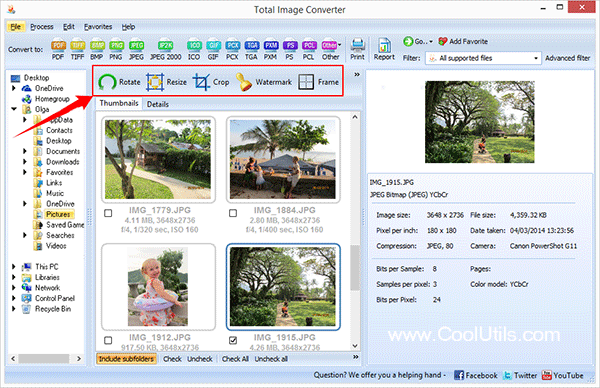600x388 pixels.
Task: Open the File menu
Action: tap(16, 27)
